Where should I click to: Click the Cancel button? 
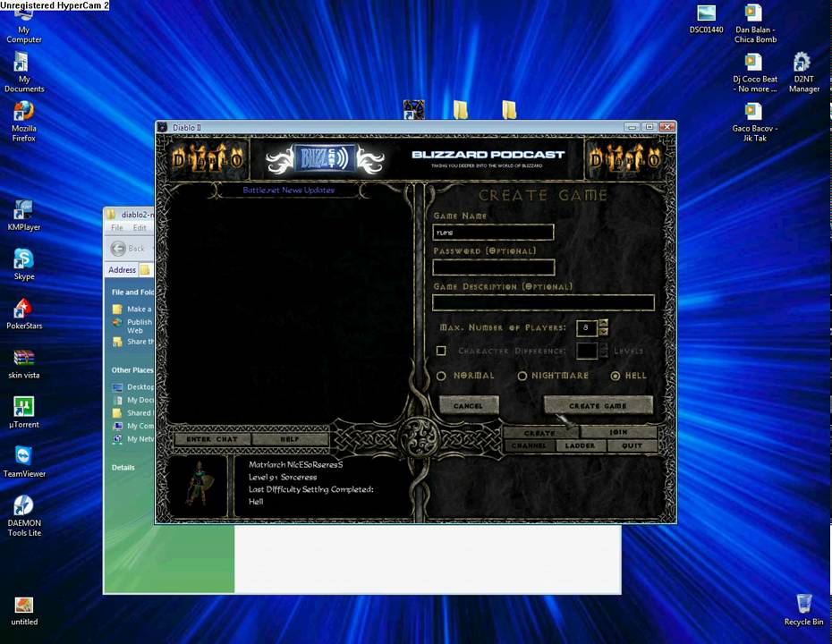[469, 405]
